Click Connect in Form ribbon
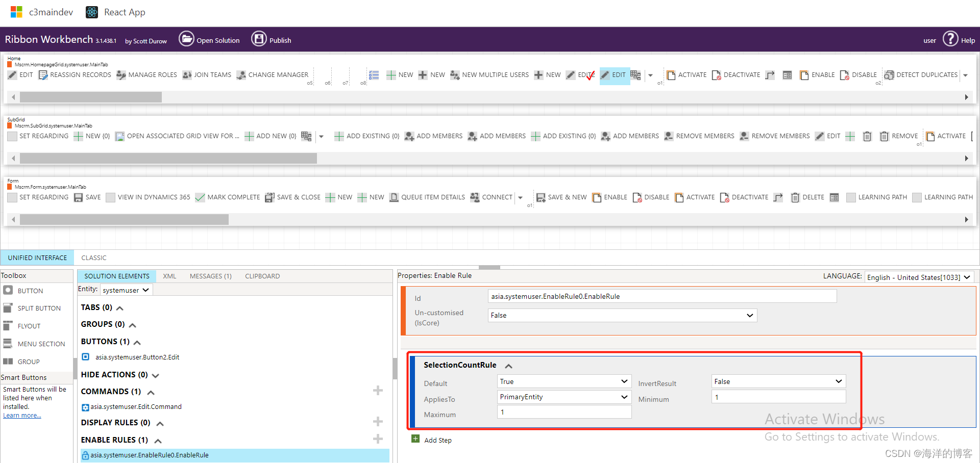This screenshot has width=980, height=463. point(492,197)
